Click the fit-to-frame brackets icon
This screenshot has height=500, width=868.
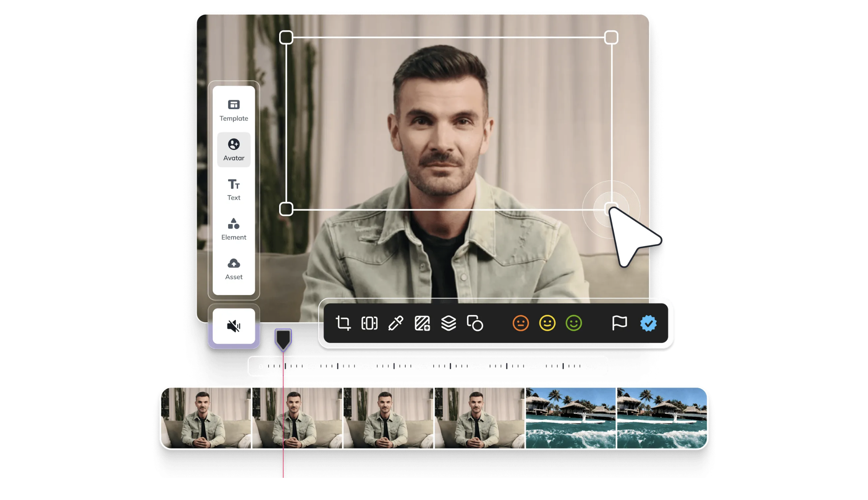tap(369, 323)
